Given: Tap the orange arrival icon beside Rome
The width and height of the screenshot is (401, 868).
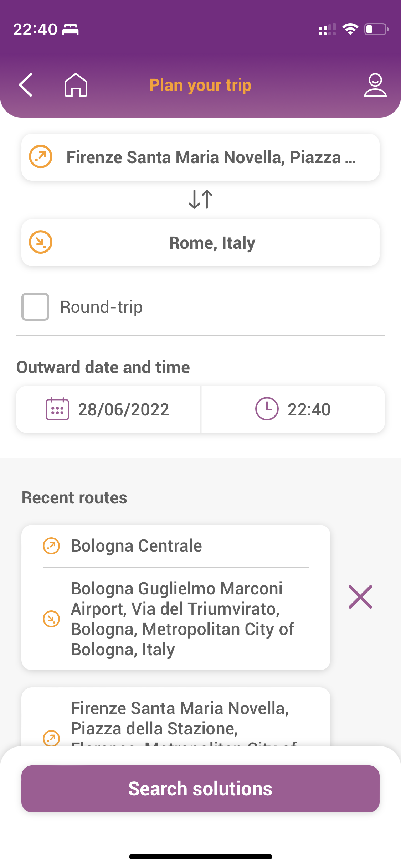Looking at the screenshot, I should 41,242.
